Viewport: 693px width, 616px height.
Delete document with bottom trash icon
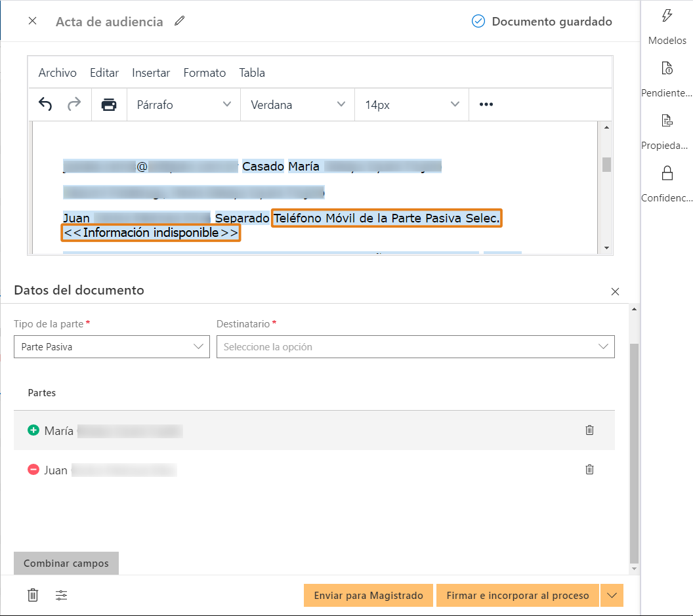[x=33, y=595]
